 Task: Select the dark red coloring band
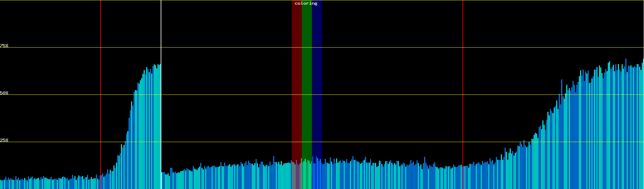click(297, 79)
